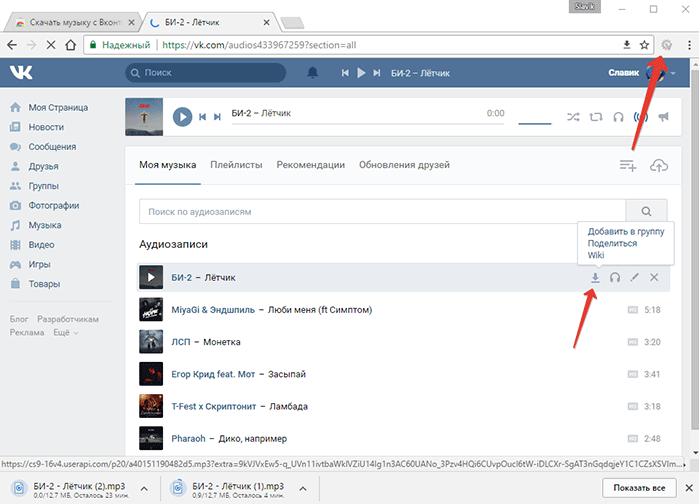Play ЛСП Монетка track
The image size is (699, 504).
pyautogui.click(x=151, y=342)
